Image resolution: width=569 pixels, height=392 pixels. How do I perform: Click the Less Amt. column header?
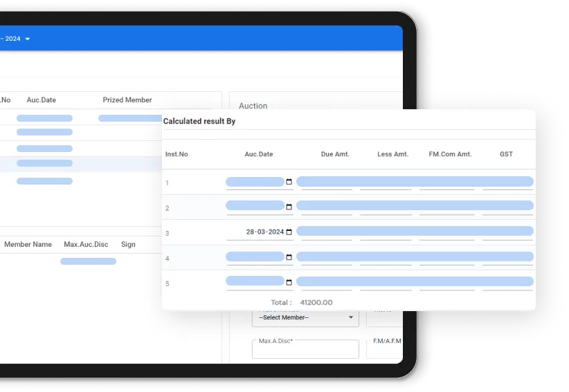click(x=393, y=154)
